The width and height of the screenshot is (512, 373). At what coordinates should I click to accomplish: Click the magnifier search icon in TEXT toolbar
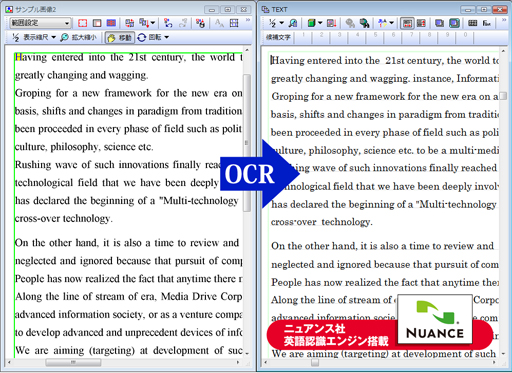(x=293, y=23)
